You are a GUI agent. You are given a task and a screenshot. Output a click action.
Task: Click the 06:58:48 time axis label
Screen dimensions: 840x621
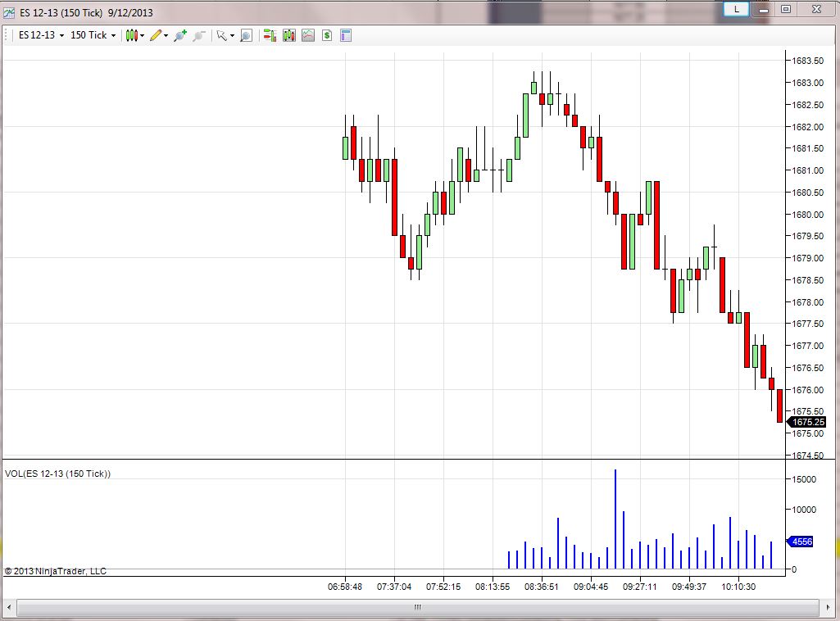(x=345, y=587)
